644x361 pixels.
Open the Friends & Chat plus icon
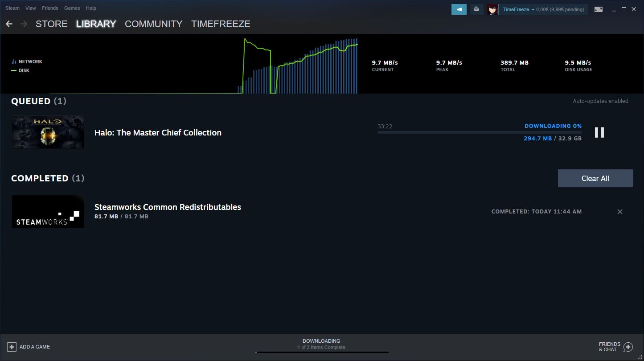point(628,347)
